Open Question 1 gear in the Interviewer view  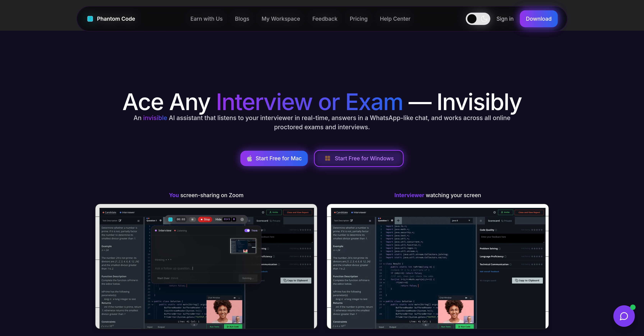pyautogui.click(x=392, y=221)
